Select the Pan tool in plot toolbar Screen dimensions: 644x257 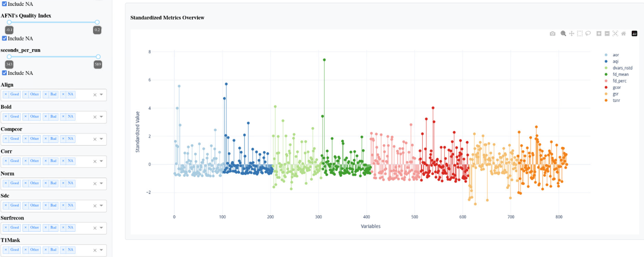pyautogui.click(x=571, y=34)
